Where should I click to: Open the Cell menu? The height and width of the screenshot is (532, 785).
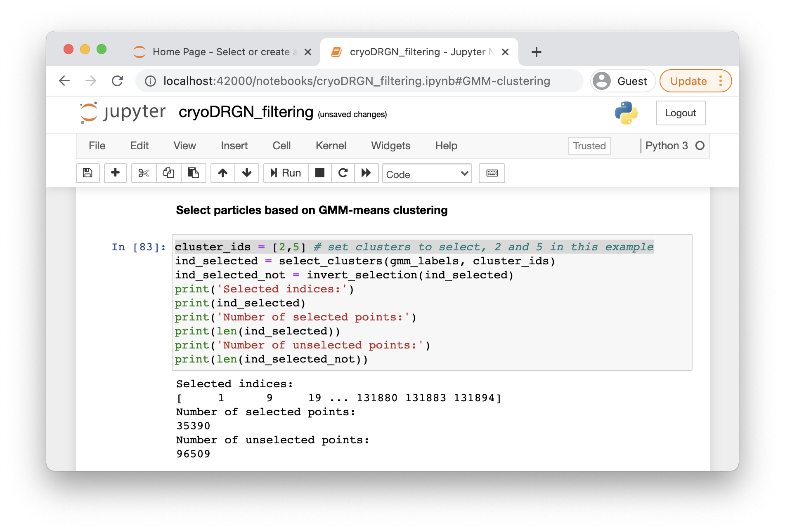pos(281,146)
